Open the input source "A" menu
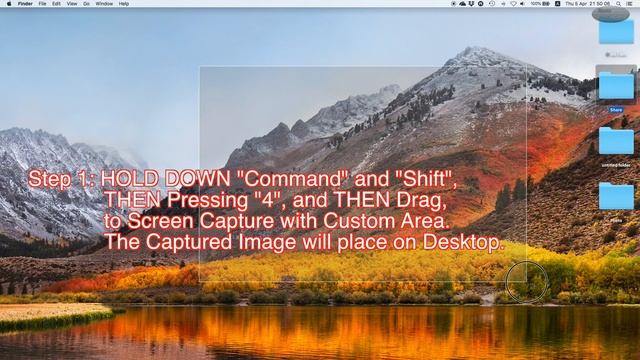640x360 pixels. [x=558, y=4]
